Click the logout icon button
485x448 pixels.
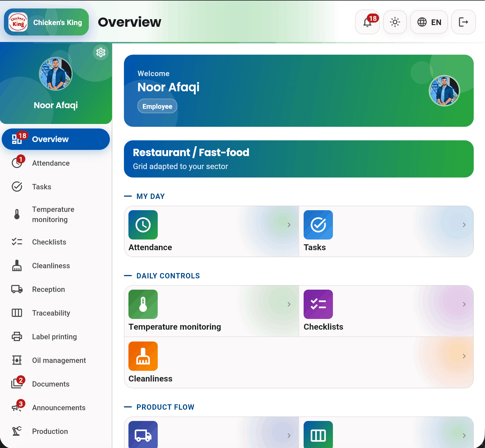464,22
